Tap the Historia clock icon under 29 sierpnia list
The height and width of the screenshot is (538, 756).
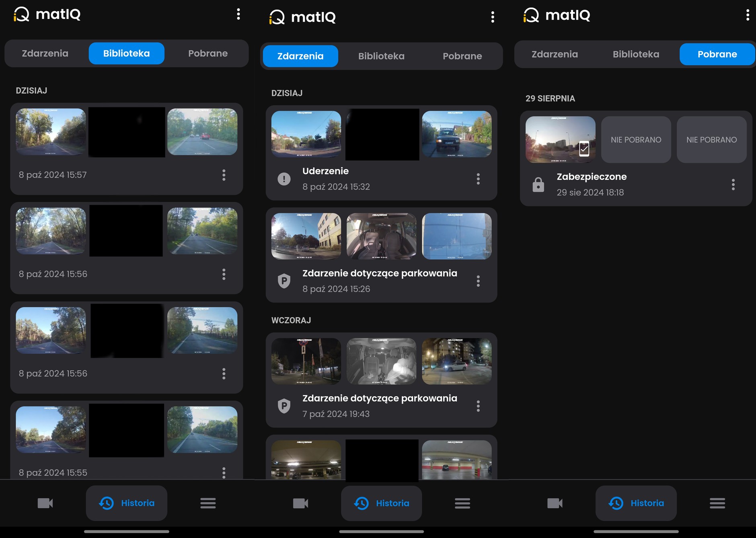click(616, 503)
